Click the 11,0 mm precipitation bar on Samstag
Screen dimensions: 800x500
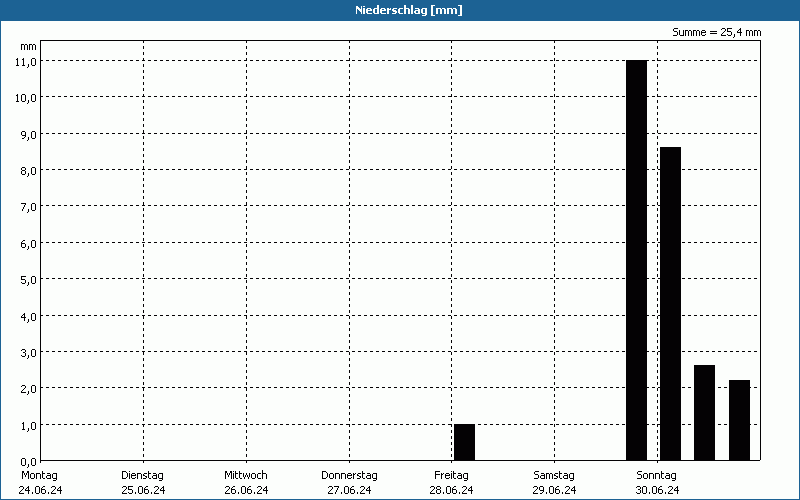[x=637, y=260]
